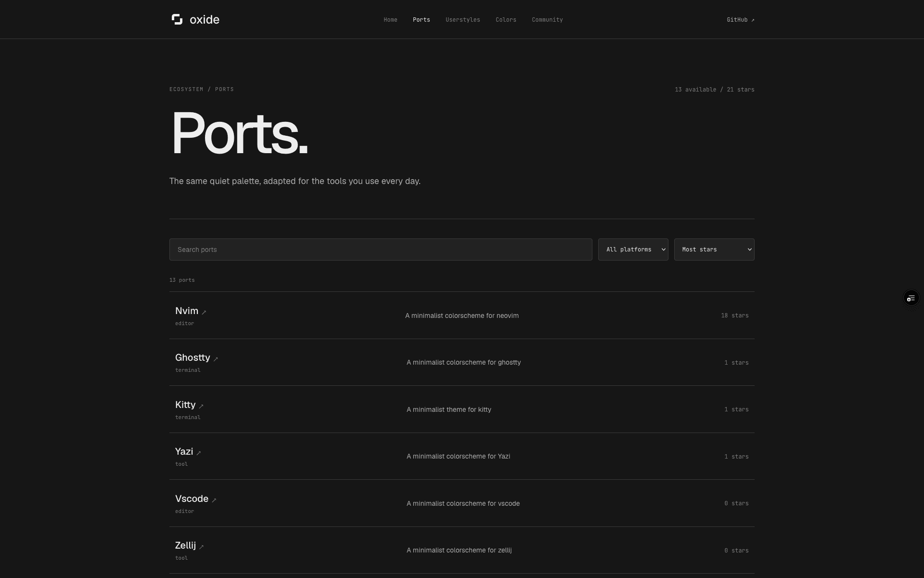
Task: Click the floating round list icon at right edge
Action: (x=911, y=298)
